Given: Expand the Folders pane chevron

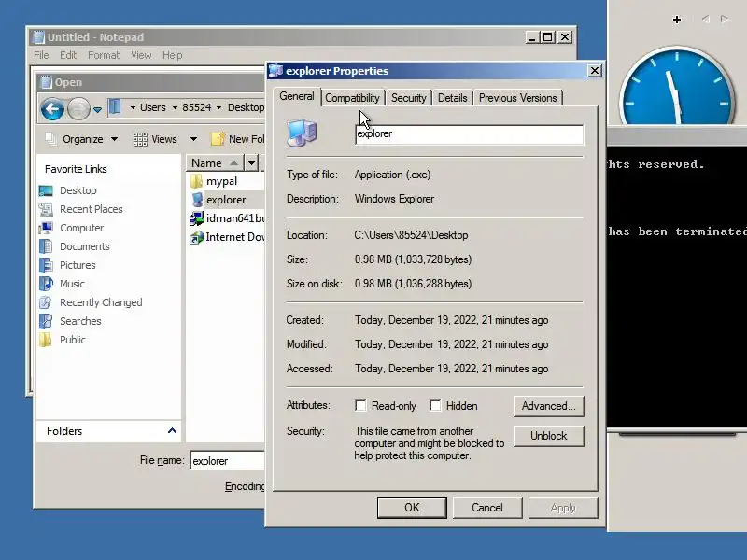Looking at the screenshot, I should [172, 431].
